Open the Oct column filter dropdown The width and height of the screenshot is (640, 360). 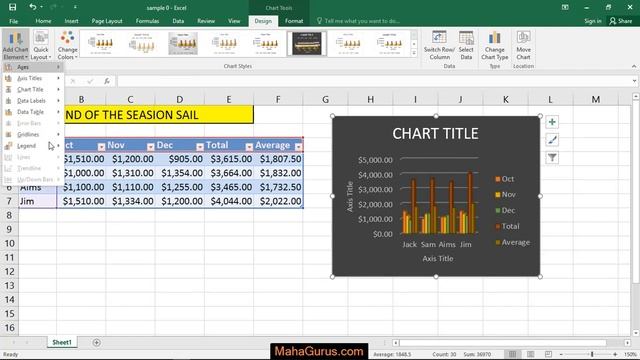(x=101, y=147)
